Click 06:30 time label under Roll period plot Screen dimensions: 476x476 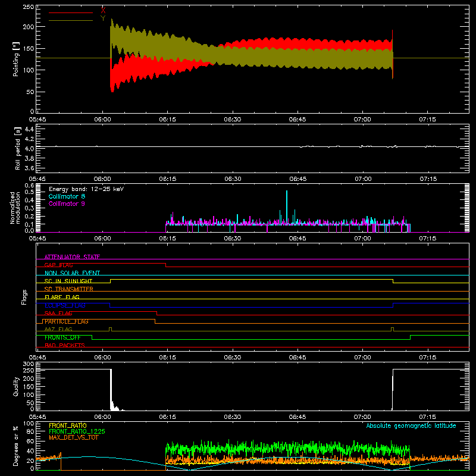coord(233,179)
